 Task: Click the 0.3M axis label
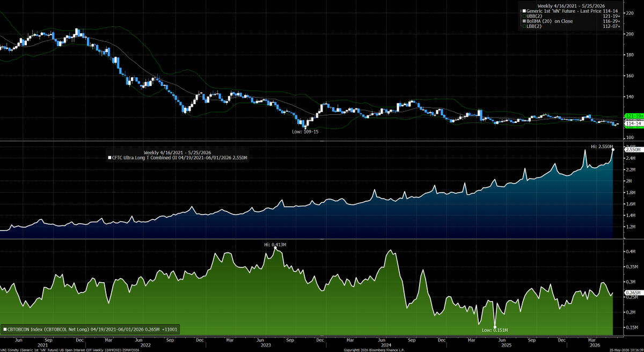click(631, 281)
